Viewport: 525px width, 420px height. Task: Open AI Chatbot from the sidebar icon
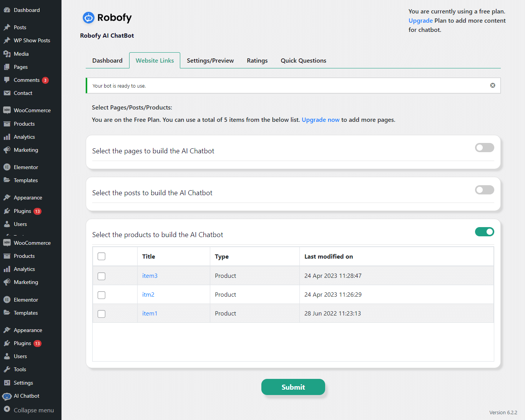tap(7, 396)
